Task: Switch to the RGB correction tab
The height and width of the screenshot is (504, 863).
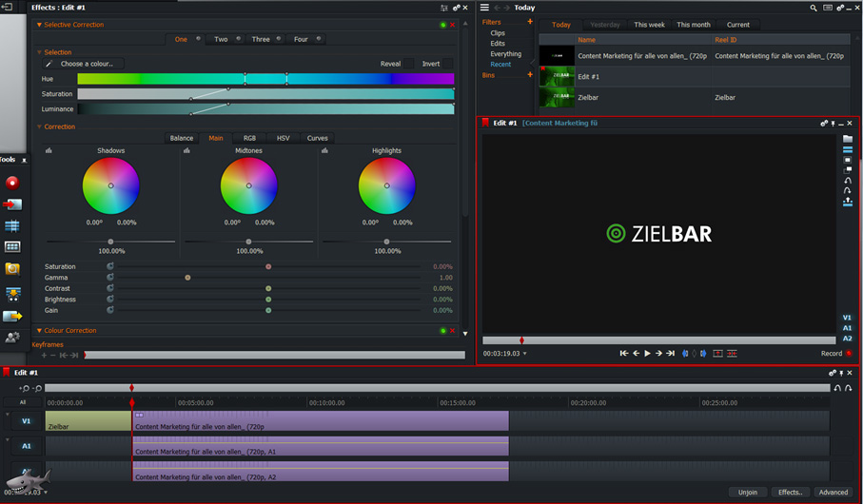Action: (x=249, y=138)
